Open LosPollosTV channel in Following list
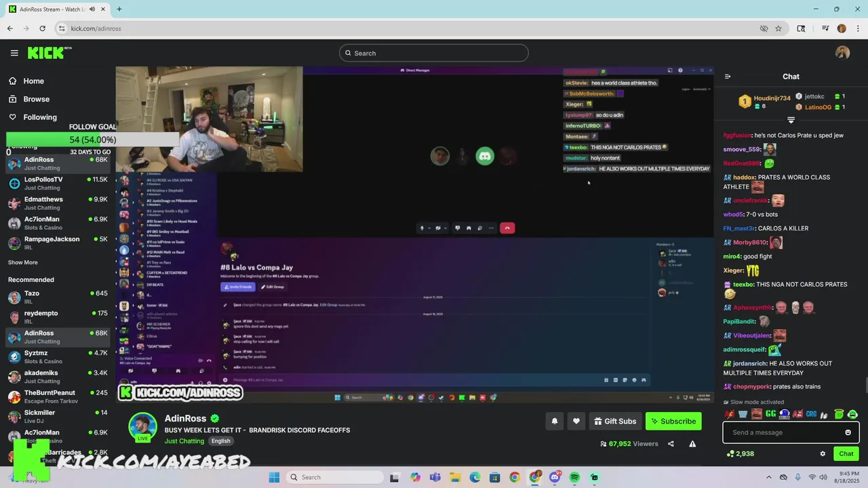 tap(58, 183)
